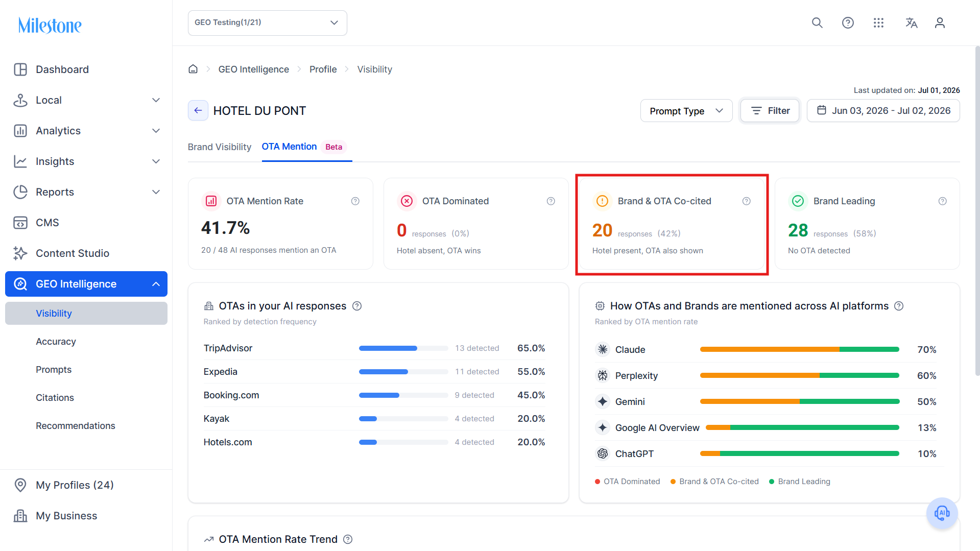Open the search icon in header

(x=817, y=22)
